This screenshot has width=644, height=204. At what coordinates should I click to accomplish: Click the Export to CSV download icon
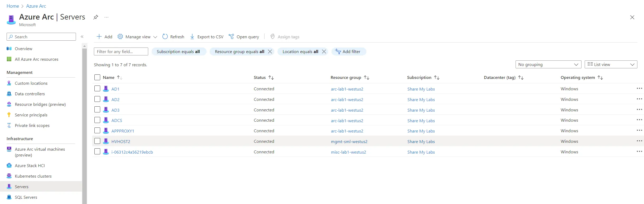(192, 37)
